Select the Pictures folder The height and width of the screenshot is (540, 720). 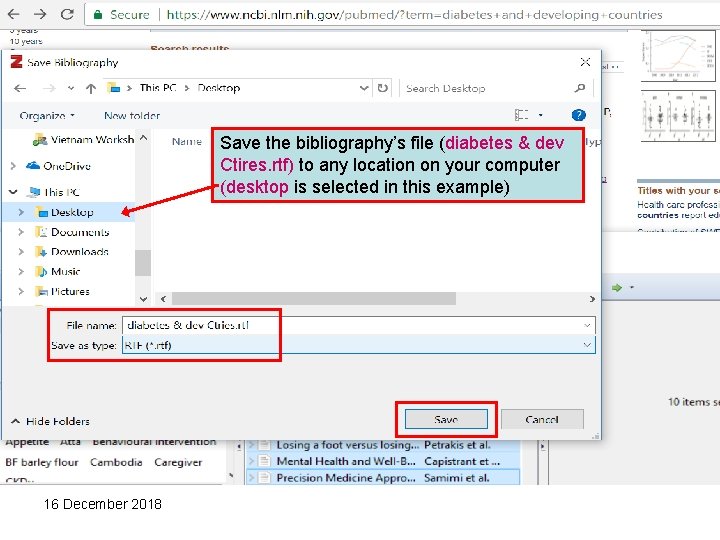coord(63,292)
